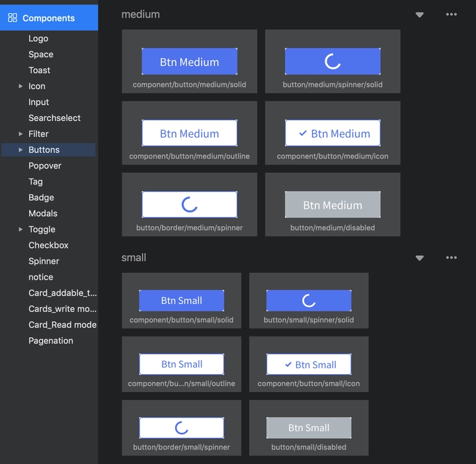The height and width of the screenshot is (464, 476).
Task: Select the medium border spinner component
Action: [x=190, y=204]
